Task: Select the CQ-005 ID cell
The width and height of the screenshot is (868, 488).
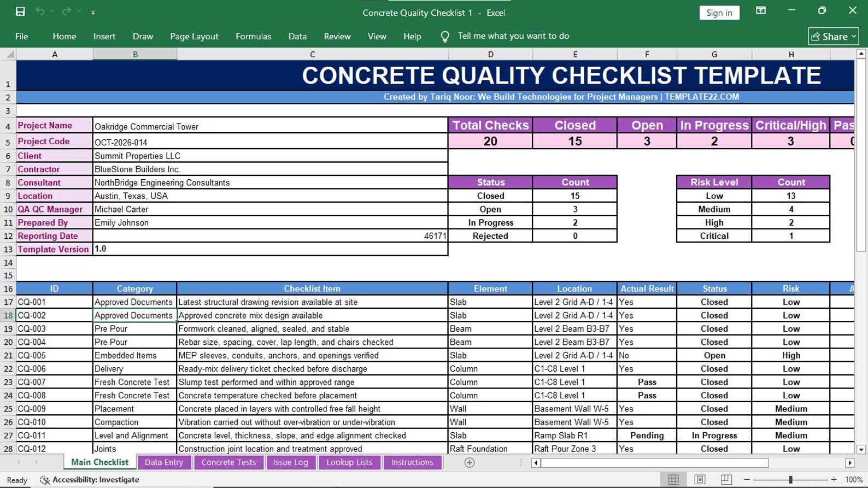Action: coord(54,355)
